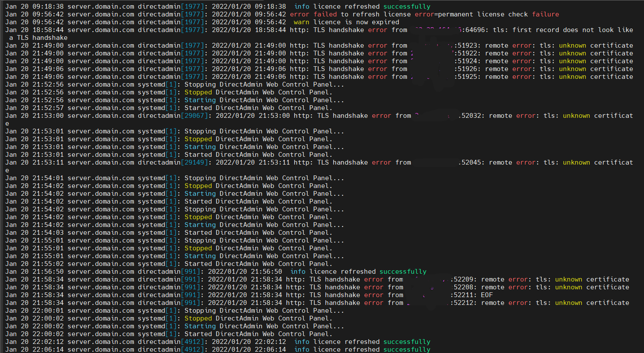Viewport: 644px width, 353px height.
Task: Select the red word "failure" in the license check line
Action: click(545, 14)
